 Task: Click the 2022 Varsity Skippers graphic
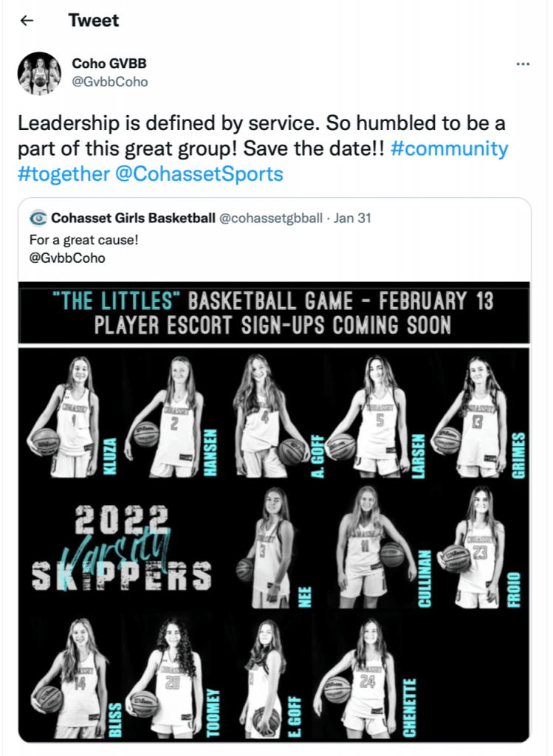click(122, 550)
